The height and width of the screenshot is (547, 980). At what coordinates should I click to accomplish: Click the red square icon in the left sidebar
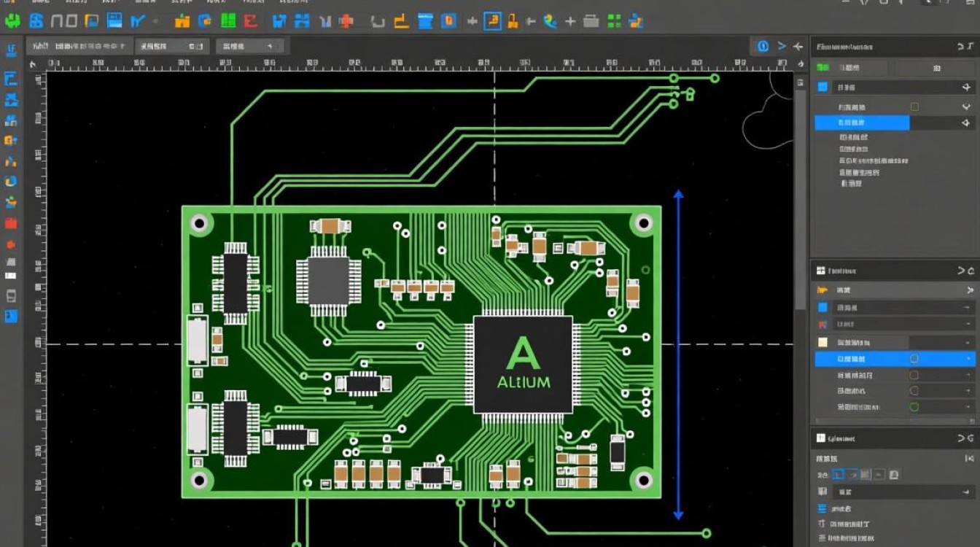coord(11,223)
